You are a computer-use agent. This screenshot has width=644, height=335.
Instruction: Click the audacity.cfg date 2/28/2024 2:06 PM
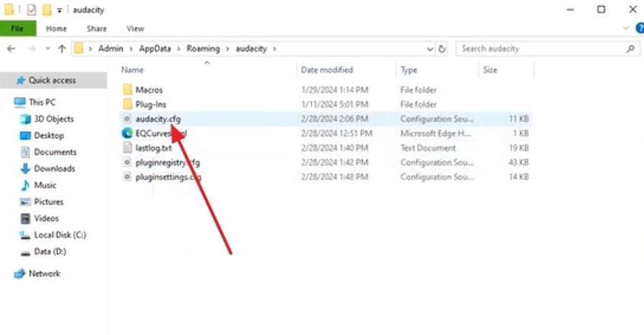click(x=335, y=119)
